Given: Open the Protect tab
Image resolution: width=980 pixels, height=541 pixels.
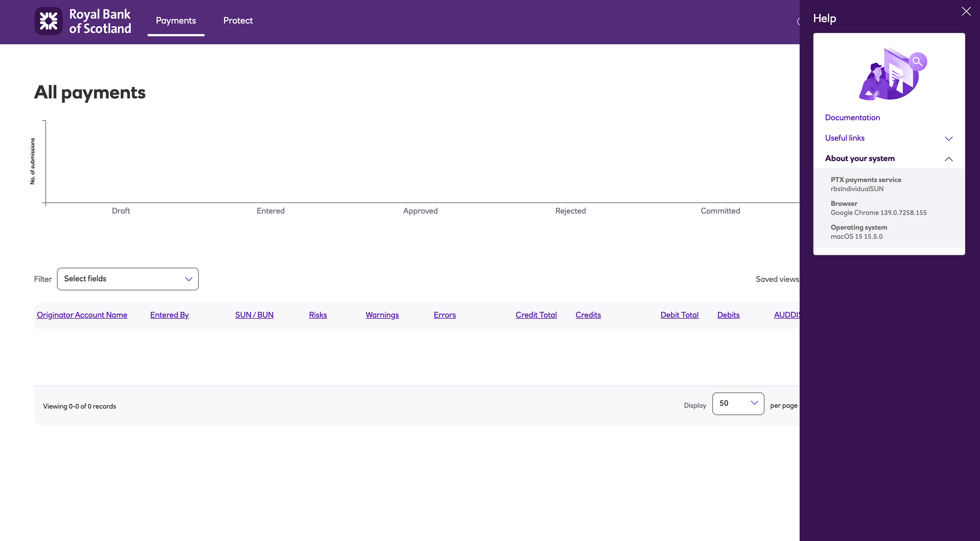Looking at the screenshot, I should 238,20.
